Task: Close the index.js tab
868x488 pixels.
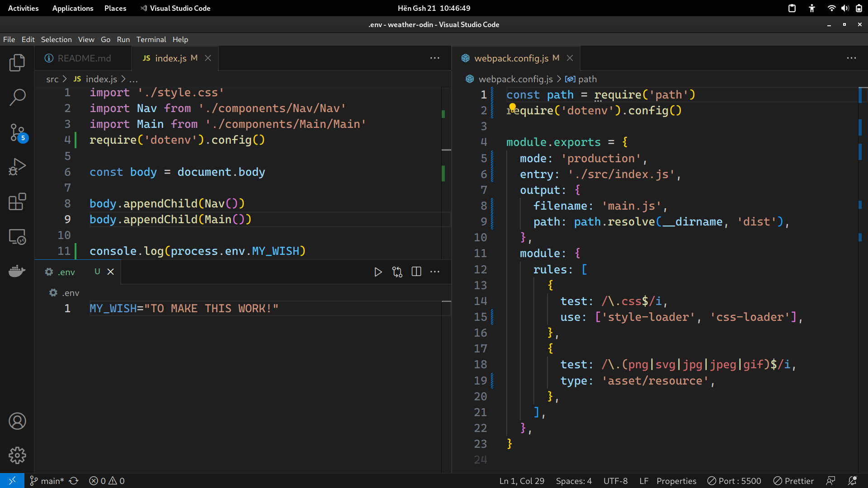Action: pyautogui.click(x=208, y=58)
